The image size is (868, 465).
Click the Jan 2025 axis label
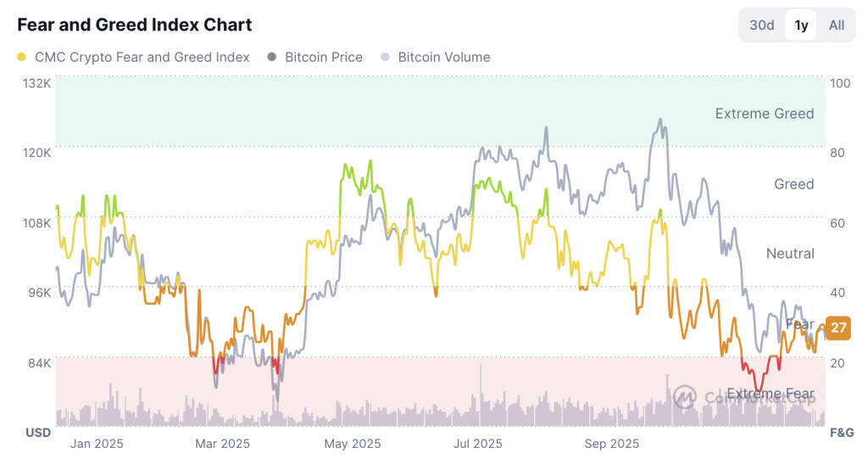point(97,444)
